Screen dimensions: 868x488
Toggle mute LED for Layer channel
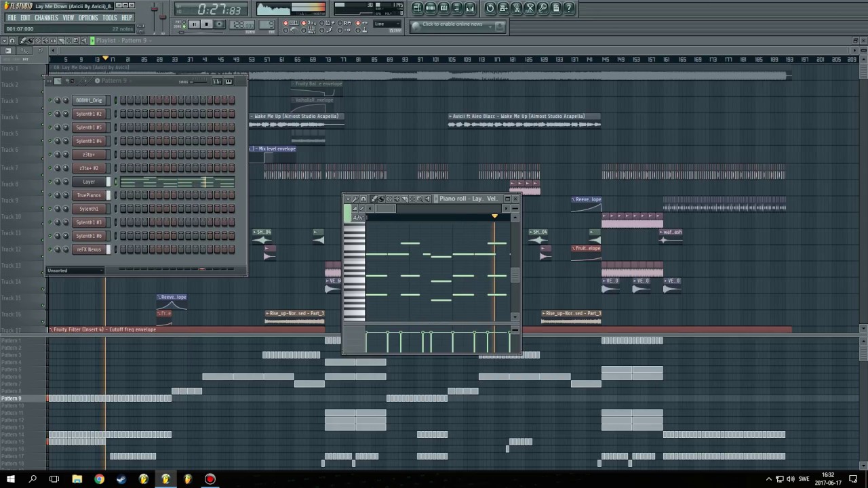pyautogui.click(x=50, y=182)
